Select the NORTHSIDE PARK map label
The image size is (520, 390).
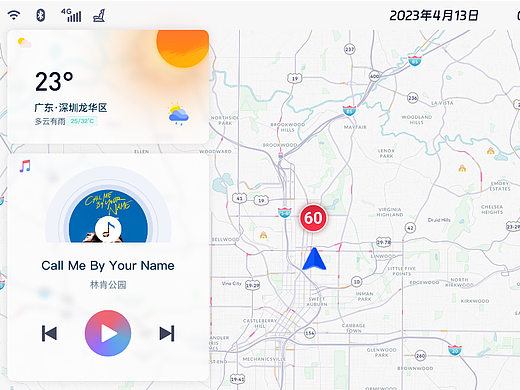coord(225,120)
